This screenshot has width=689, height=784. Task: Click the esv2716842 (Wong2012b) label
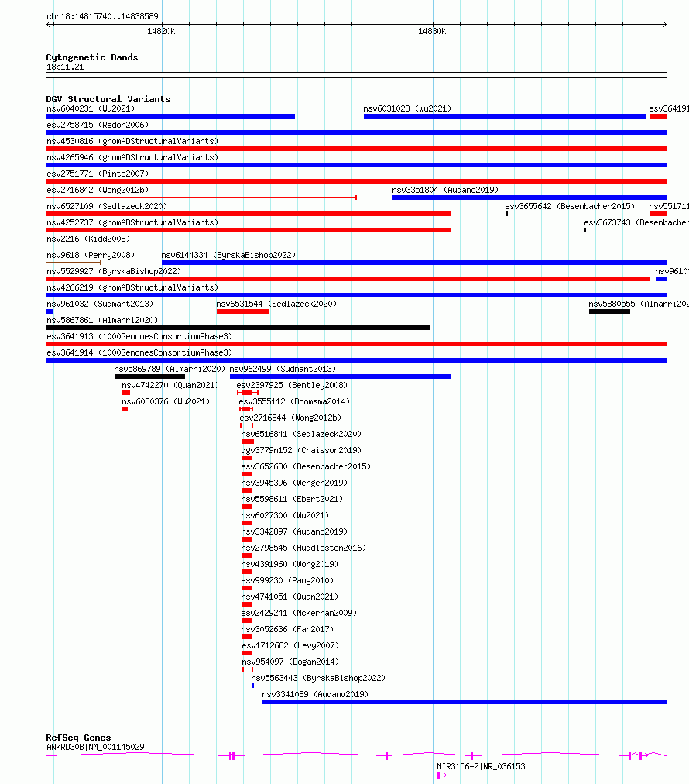[x=98, y=190]
